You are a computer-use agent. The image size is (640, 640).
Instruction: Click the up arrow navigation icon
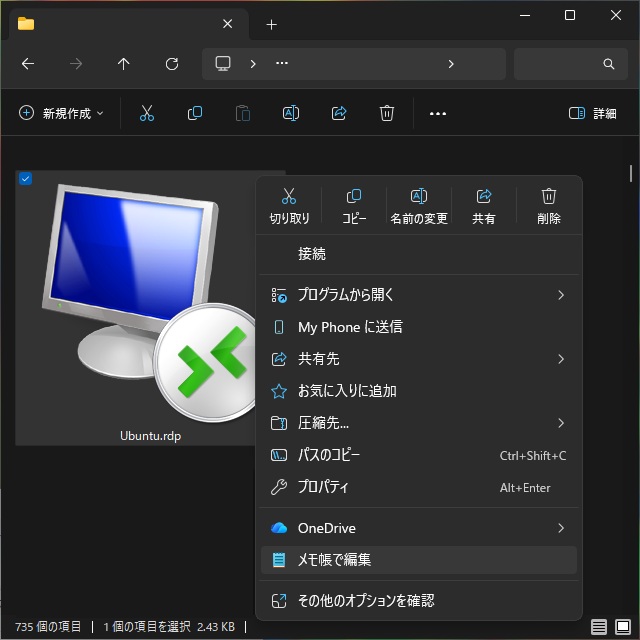124,64
